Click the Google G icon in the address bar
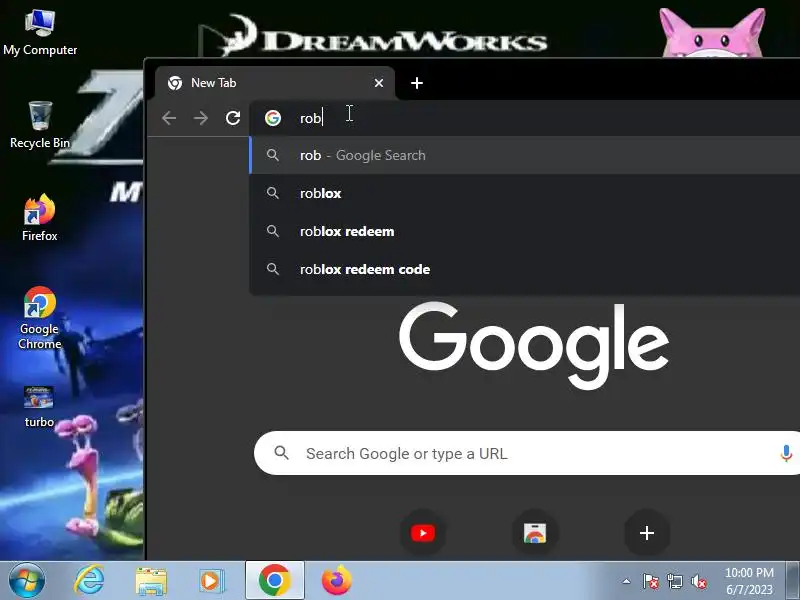This screenshot has width=800, height=600. pos(273,118)
